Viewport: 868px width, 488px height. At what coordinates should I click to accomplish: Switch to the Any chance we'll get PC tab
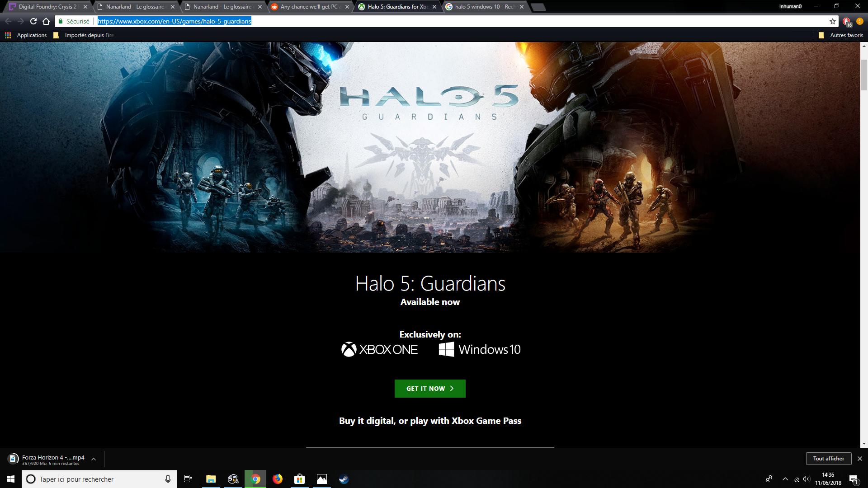click(310, 7)
